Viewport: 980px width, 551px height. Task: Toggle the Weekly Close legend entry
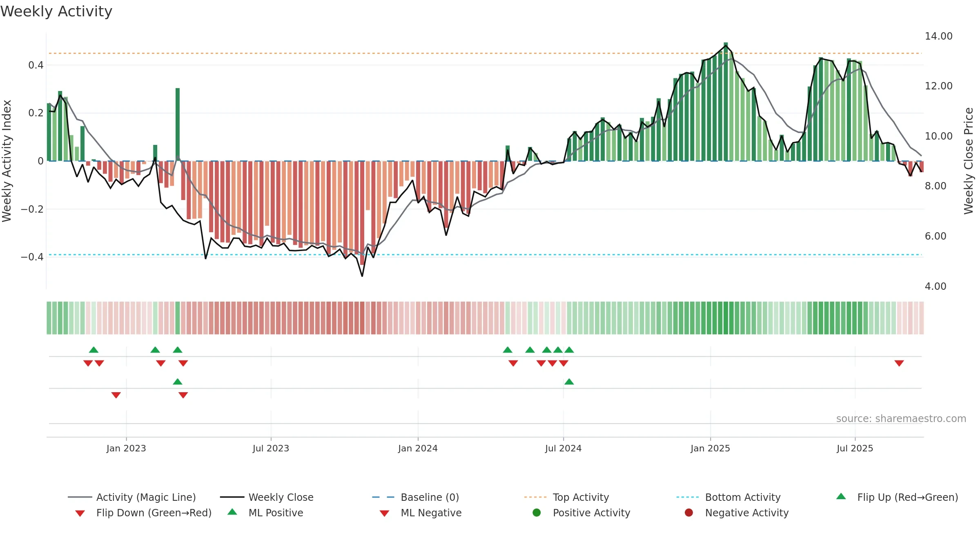pyautogui.click(x=267, y=497)
